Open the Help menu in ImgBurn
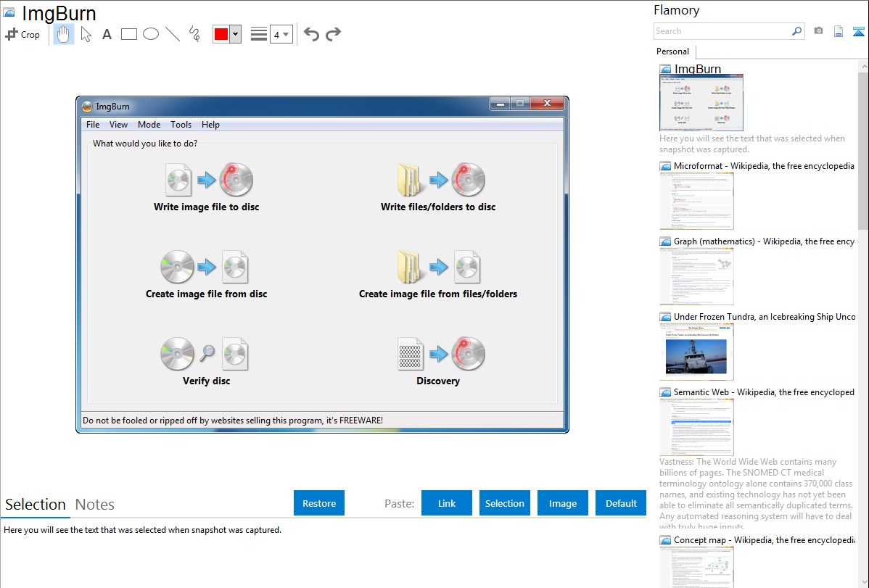Screen dimensions: 869x588 (x=210, y=124)
